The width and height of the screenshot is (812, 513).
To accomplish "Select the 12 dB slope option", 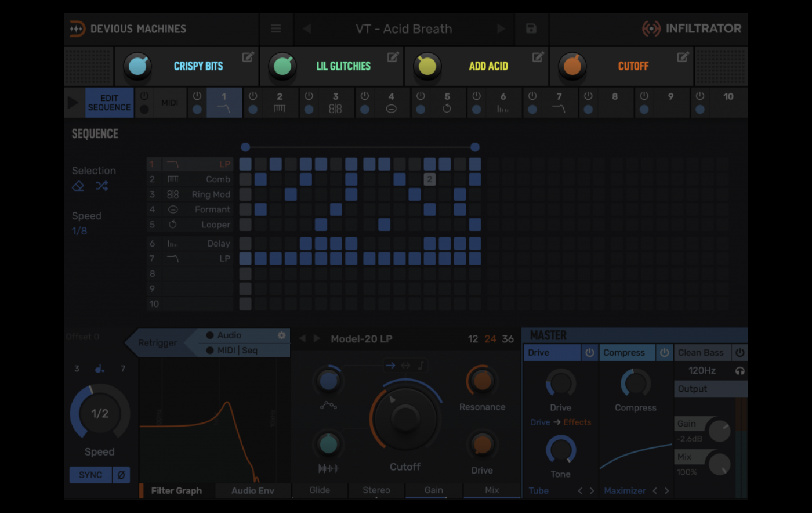I will (473, 339).
